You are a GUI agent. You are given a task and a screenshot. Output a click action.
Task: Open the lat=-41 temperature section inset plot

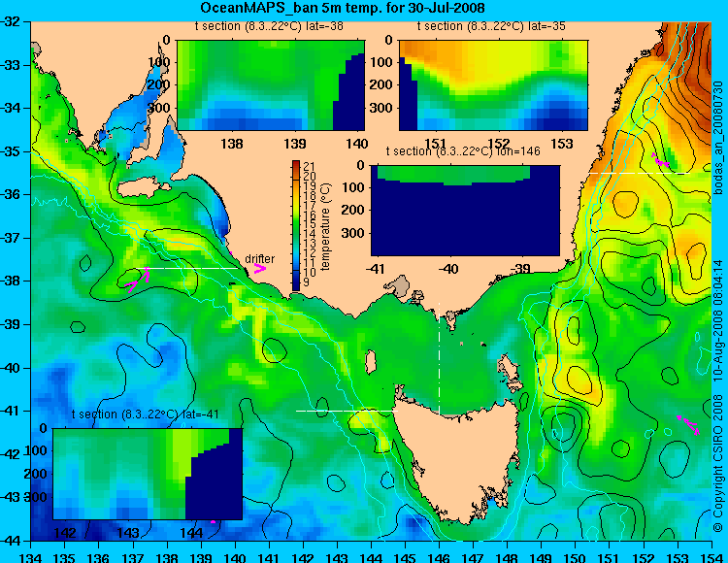pos(148,474)
